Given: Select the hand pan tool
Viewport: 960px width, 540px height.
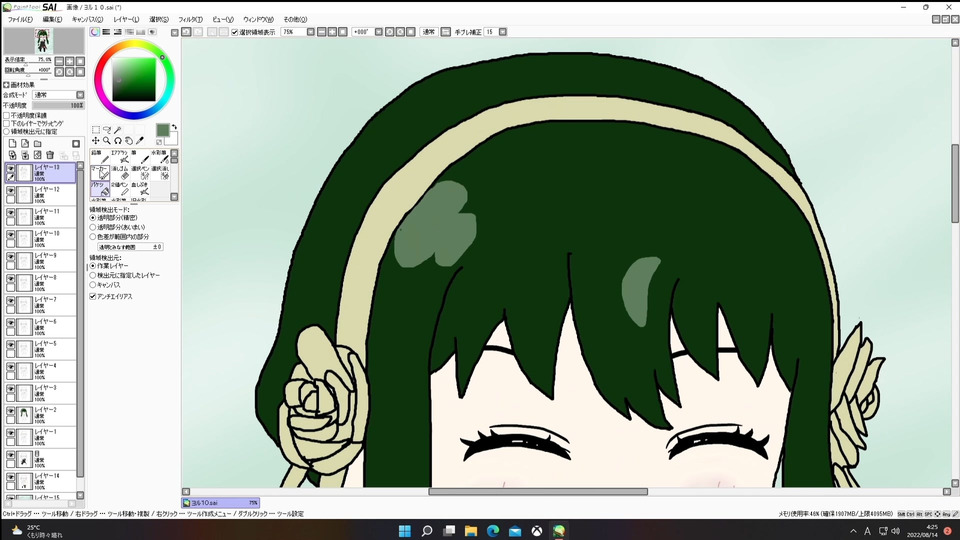Looking at the screenshot, I should pos(129,141).
